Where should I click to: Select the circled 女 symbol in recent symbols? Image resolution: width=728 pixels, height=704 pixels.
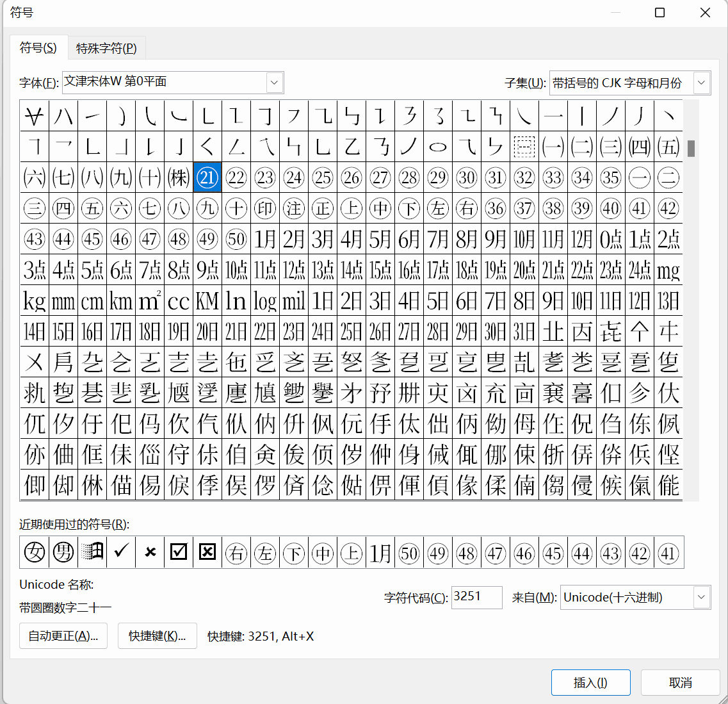(x=34, y=552)
